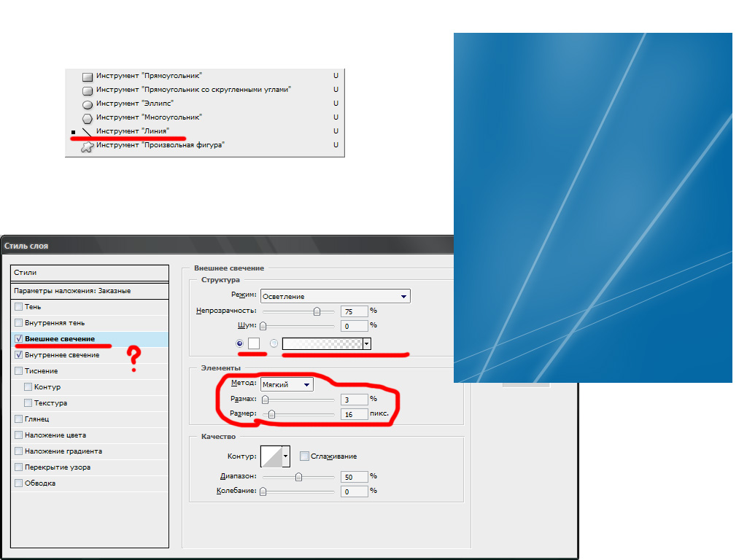
Task: Click the Размер value field 16
Action: coord(355,414)
